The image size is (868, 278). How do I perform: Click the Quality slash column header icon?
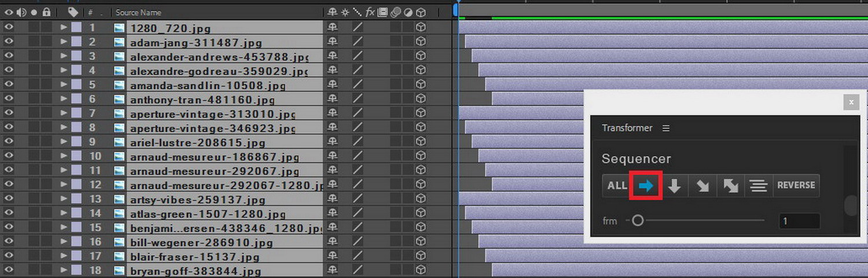357,12
